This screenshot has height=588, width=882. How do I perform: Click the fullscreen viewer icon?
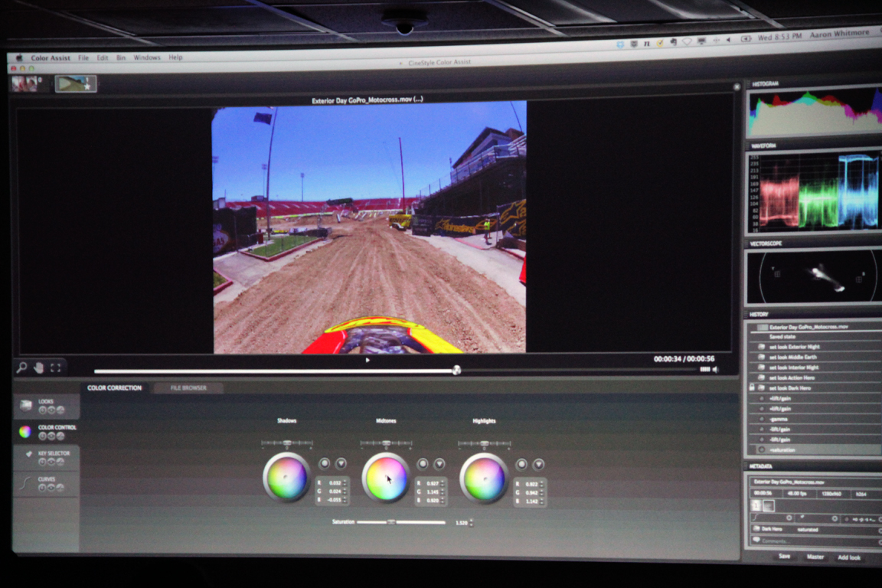56,367
